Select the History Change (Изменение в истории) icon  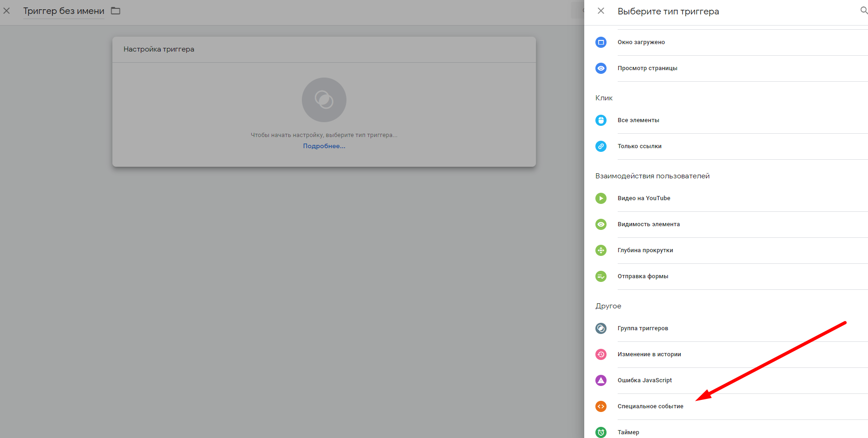point(601,354)
